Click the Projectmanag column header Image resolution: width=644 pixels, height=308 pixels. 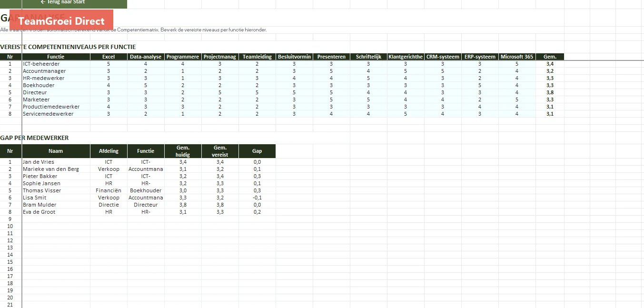point(220,57)
